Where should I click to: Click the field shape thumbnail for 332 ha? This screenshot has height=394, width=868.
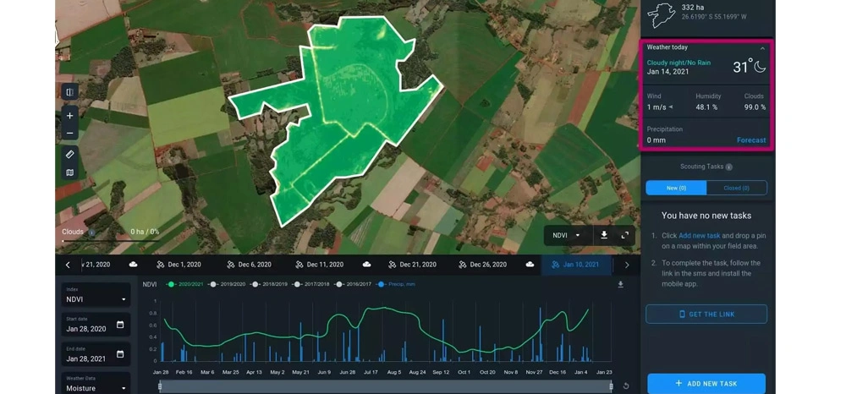661,15
